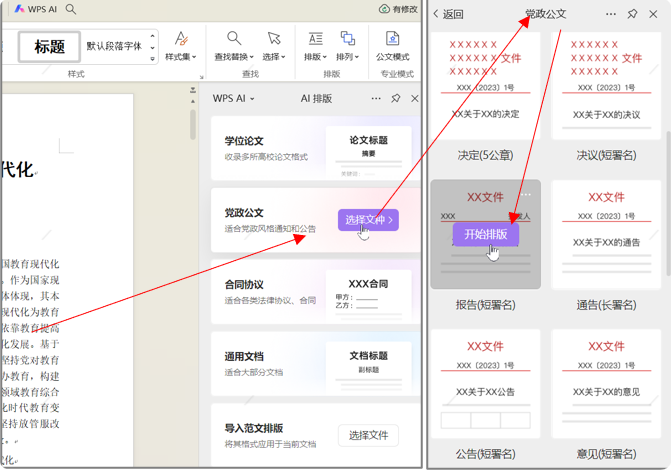
Task: Pin the AI 排版 panel
Action: click(x=396, y=98)
